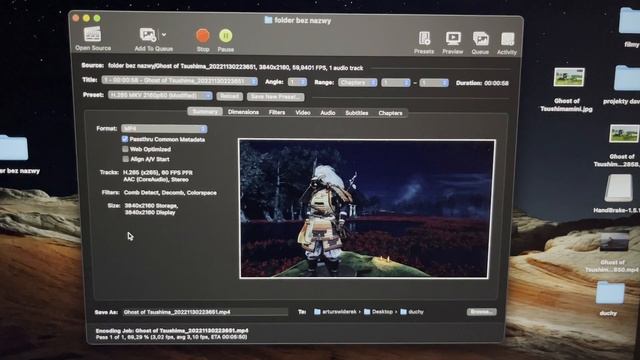
Task: Select the filmy desktop folder
Action: coord(629,20)
